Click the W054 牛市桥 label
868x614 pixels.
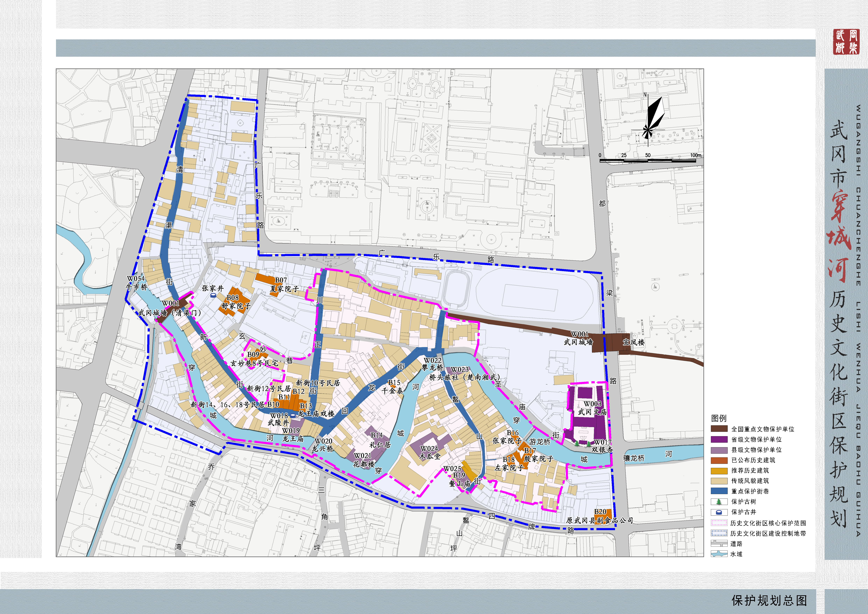pyautogui.click(x=136, y=283)
